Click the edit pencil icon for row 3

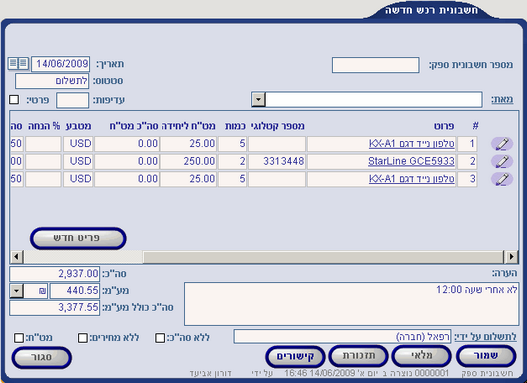[x=502, y=179]
